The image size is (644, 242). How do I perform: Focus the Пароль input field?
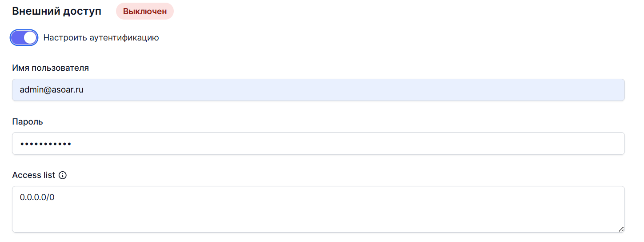pos(318,144)
